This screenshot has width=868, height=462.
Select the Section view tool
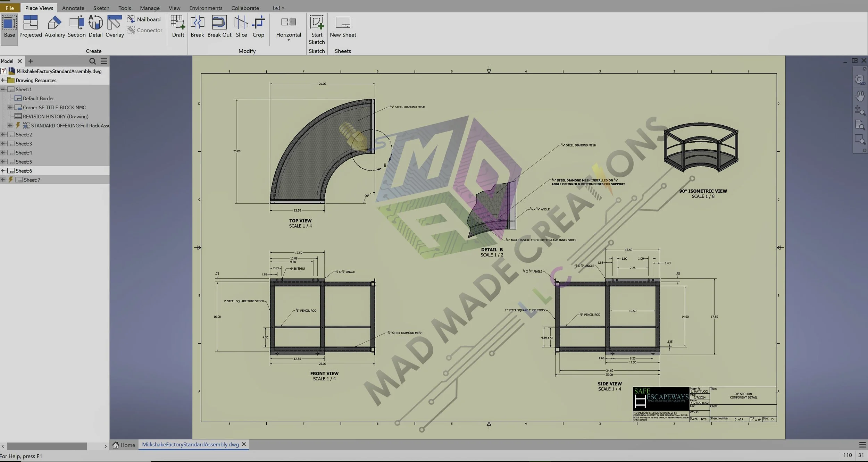(77, 27)
